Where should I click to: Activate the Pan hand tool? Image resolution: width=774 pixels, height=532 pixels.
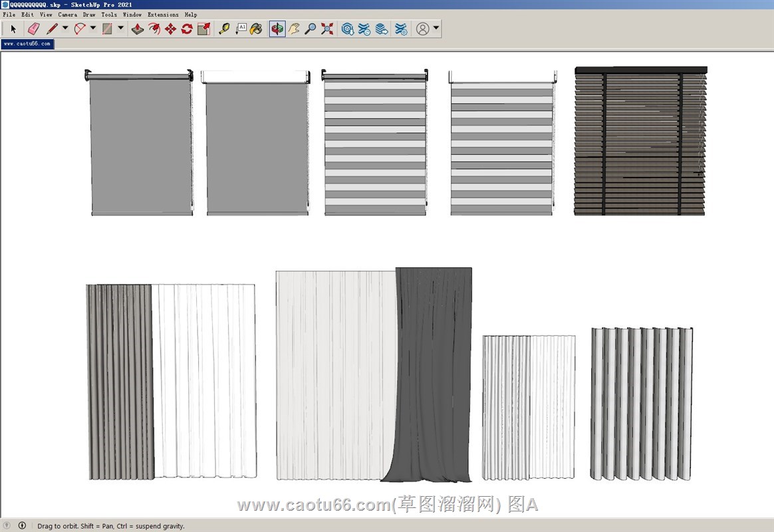point(294,29)
